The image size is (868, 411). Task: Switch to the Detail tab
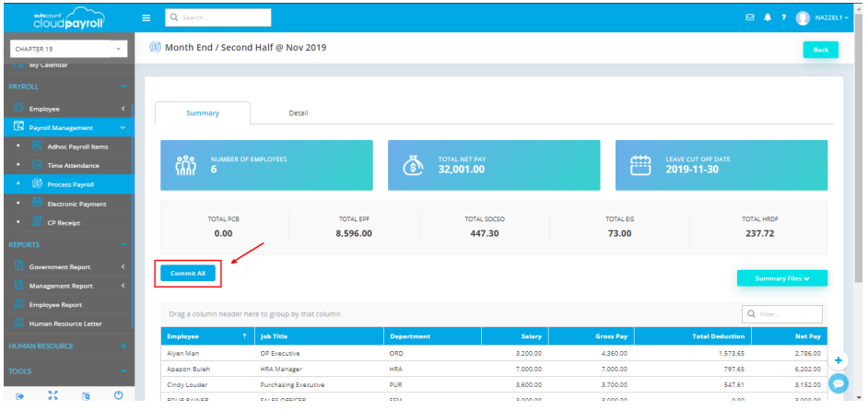(x=298, y=113)
